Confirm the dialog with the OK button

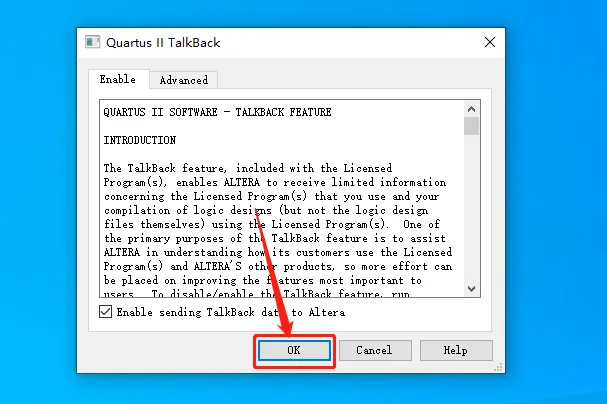tap(294, 350)
